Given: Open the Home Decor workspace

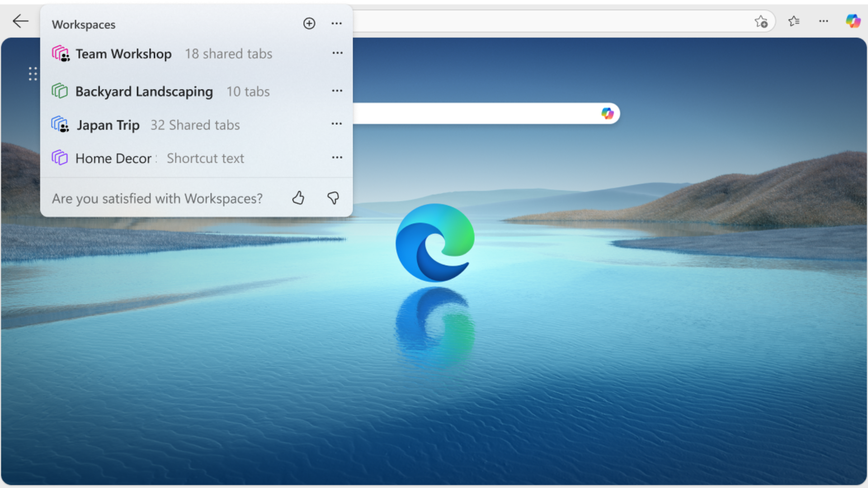Looking at the screenshot, I should coord(113,159).
